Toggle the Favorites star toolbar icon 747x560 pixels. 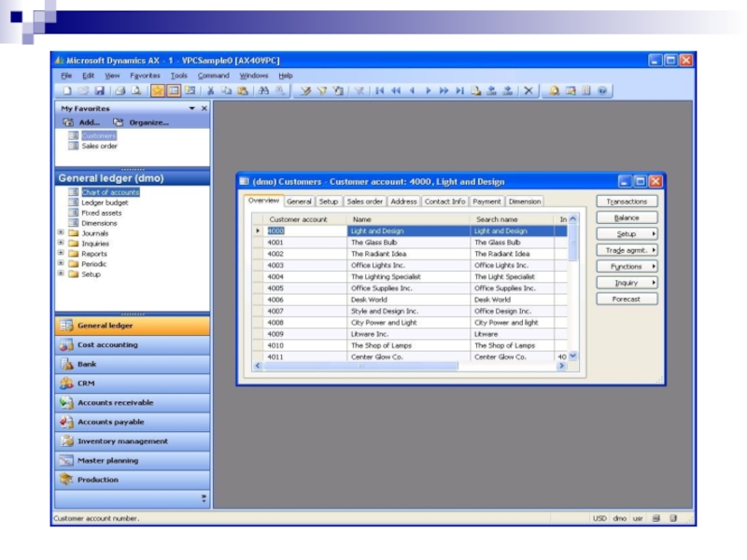[157, 91]
